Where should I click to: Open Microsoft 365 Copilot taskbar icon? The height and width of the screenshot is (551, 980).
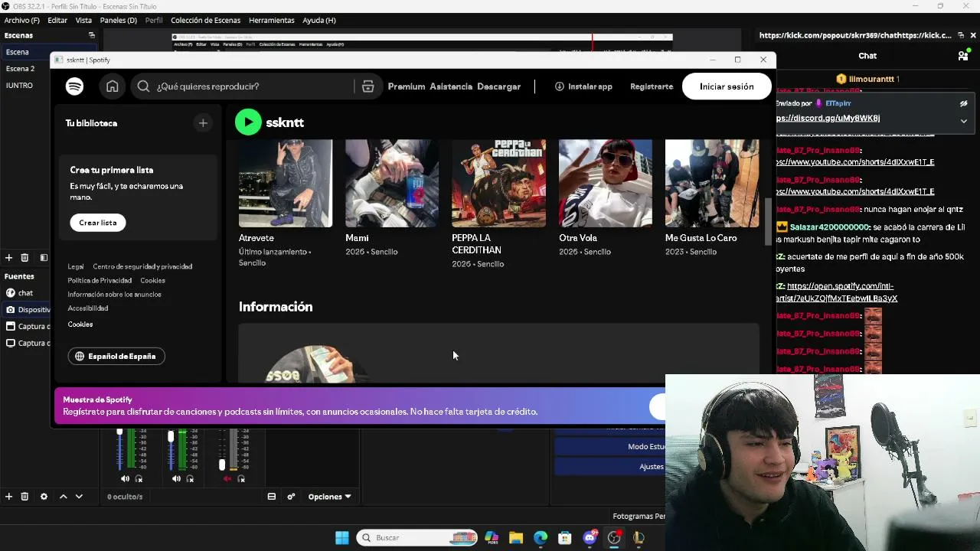click(x=492, y=538)
